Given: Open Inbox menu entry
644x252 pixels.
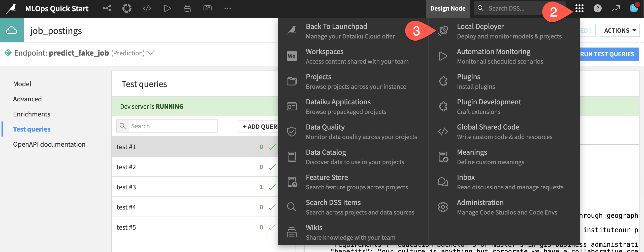Looking at the screenshot, I should (510, 182).
